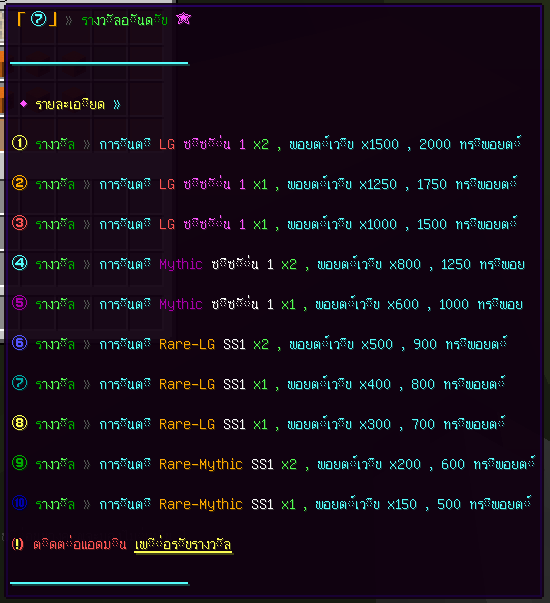Click the orange circled number 2 rank icon
This screenshot has height=603, width=550.
pos(20,183)
